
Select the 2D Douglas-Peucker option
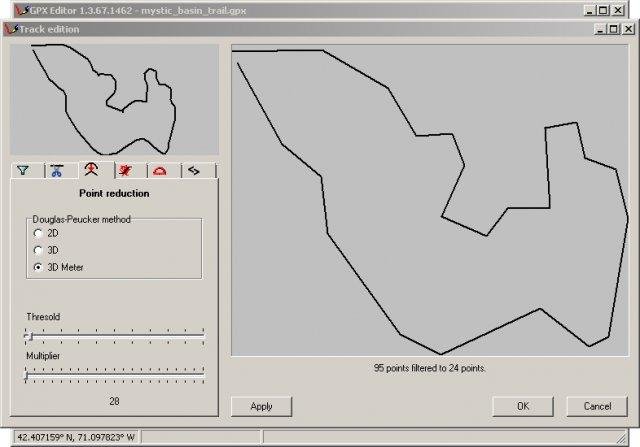coord(38,234)
